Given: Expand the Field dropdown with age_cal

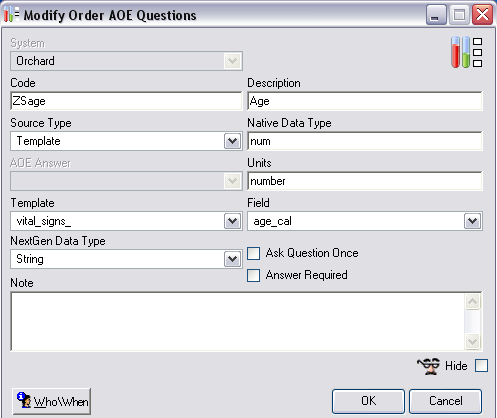Looking at the screenshot, I should tap(473, 221).
